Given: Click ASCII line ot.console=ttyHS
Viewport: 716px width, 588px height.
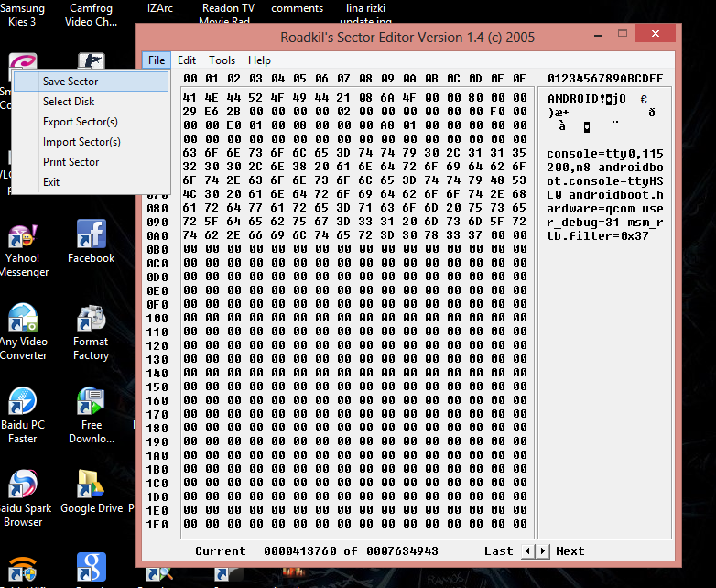Looking at the screenshot, I should click(x=605, y=181).
